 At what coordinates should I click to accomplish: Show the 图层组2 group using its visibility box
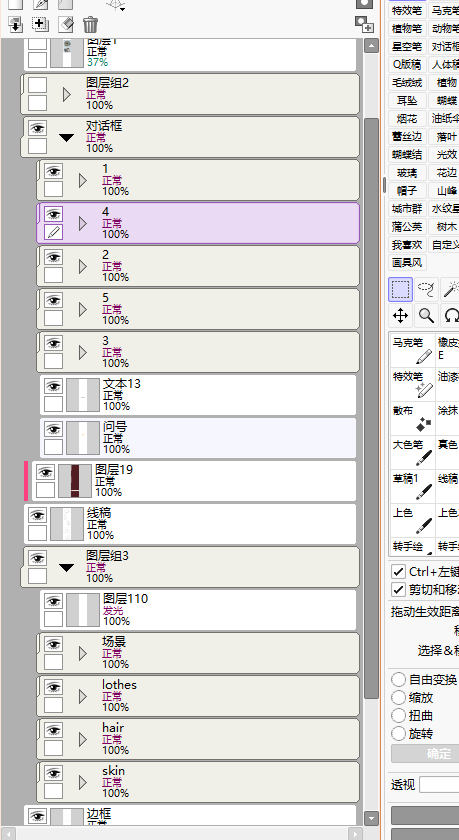37,85
